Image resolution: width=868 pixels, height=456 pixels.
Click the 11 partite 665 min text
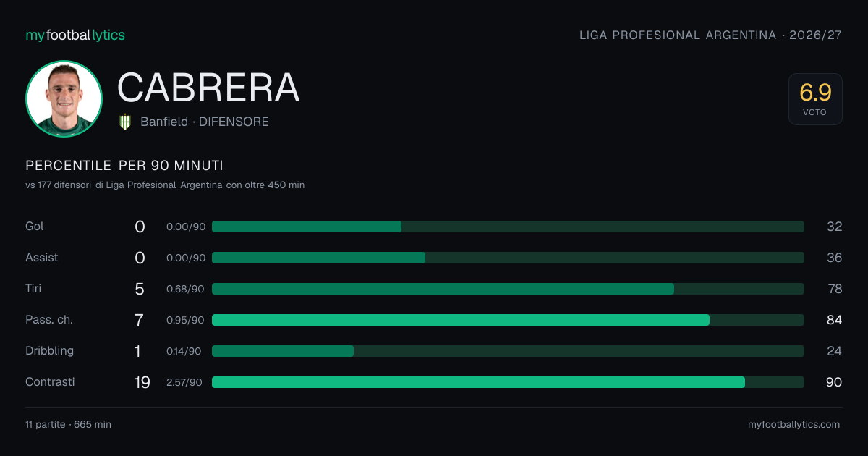68,424
